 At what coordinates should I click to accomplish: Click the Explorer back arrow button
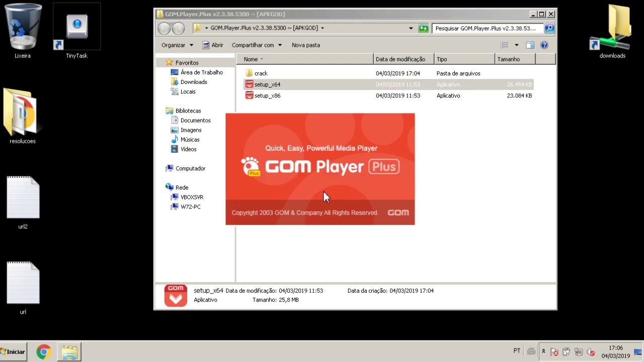click(x=164, y=28)
